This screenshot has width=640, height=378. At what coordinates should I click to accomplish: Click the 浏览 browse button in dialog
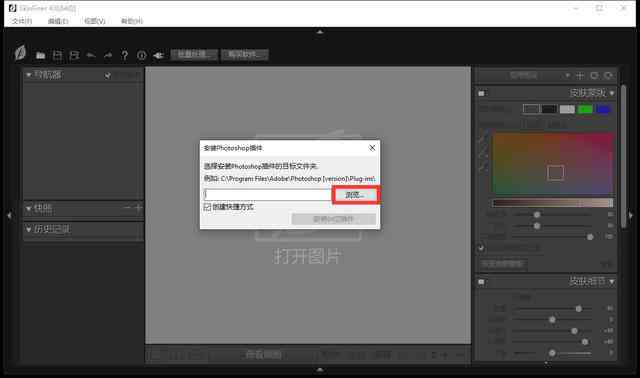pos(355,195)
